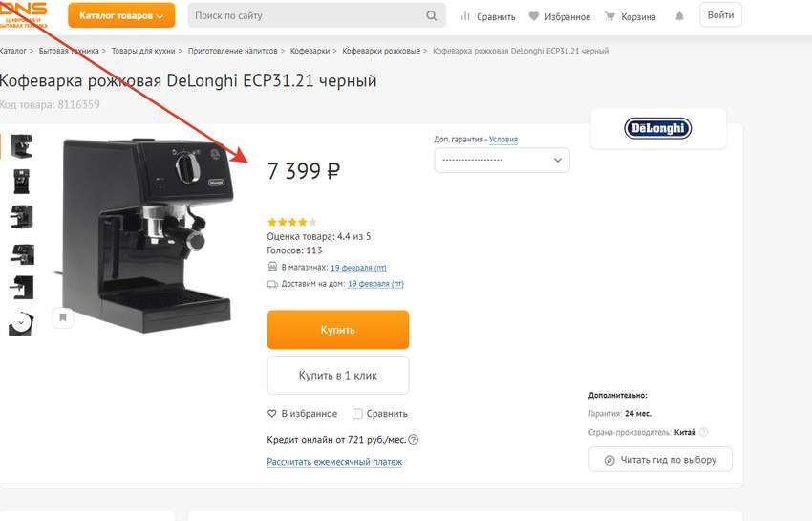
Task: Expand the Доп. гарантия dropdown
Action: (502, 160)
